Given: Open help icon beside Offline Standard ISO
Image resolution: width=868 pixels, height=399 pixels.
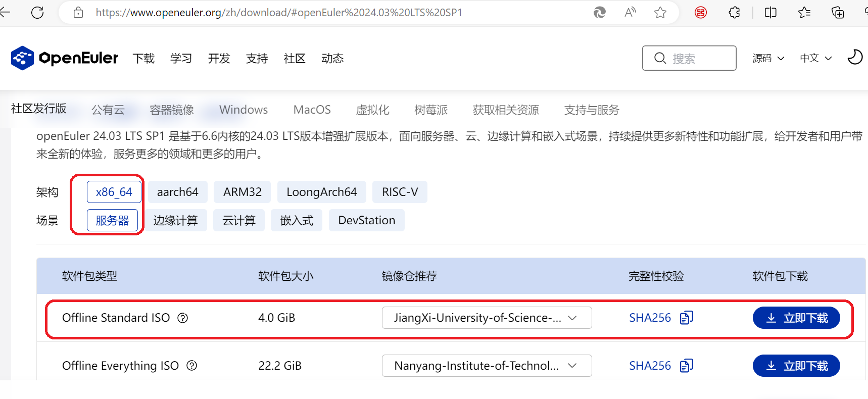Looking at the screenshot, I should point(183,318).
